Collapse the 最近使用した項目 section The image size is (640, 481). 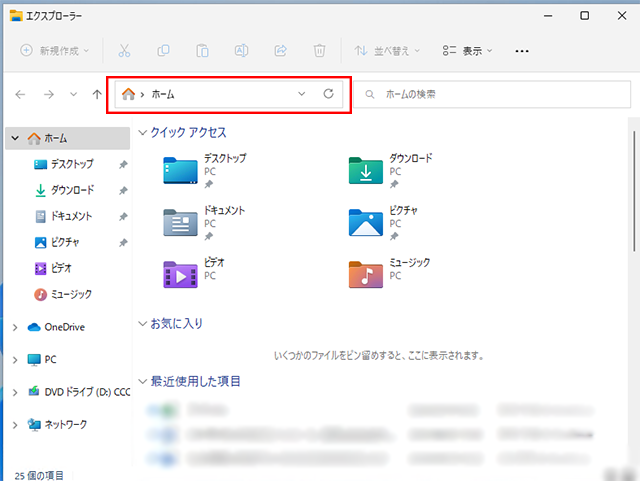pyautogui.click(x=142, y=381)
